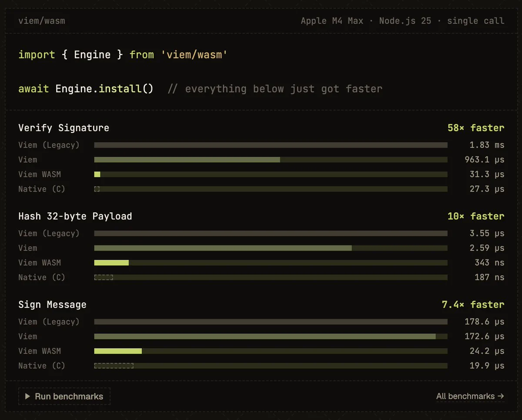Click the 343 ns value
The image size is (522, 420).
[x=489, y=262]
